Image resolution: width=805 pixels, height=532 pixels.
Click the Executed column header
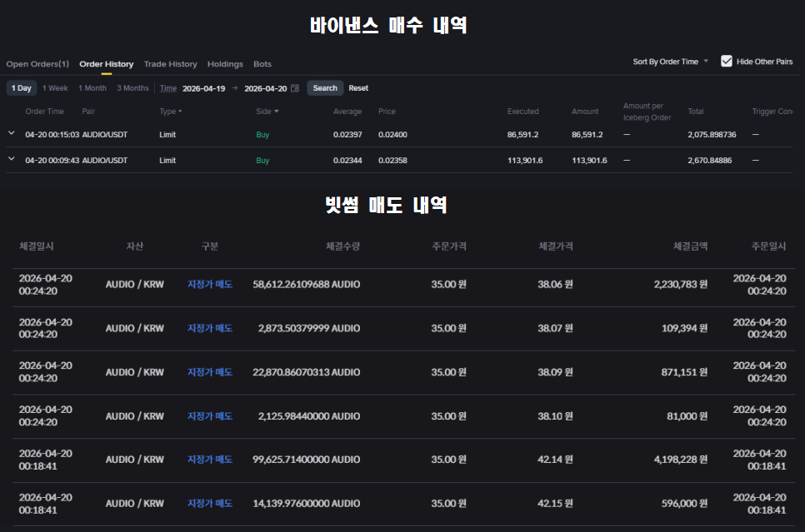point(522,112)
